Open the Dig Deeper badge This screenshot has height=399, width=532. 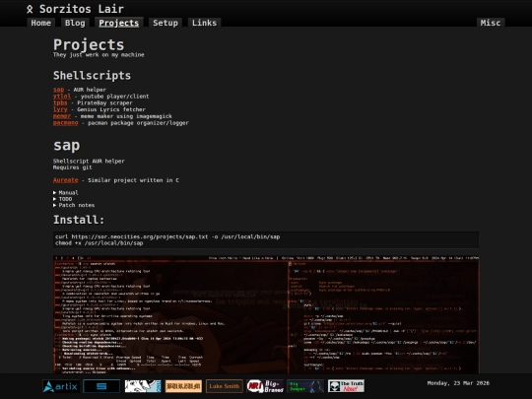[305, 386]
